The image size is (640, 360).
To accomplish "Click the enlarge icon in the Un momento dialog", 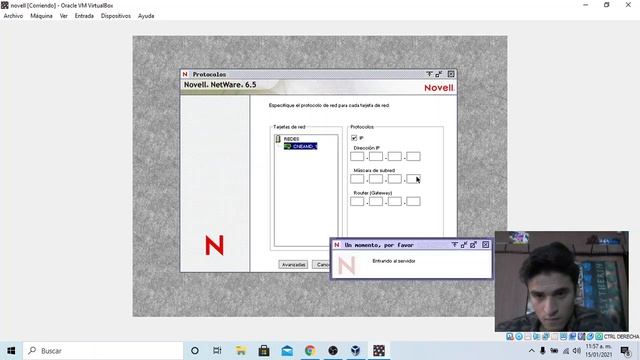I will (x=473, y=245).
